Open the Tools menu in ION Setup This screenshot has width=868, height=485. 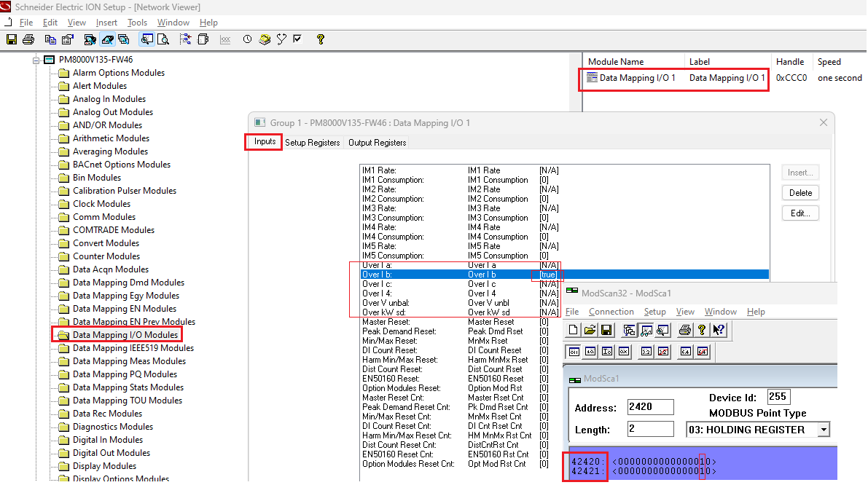coord(137,23)
